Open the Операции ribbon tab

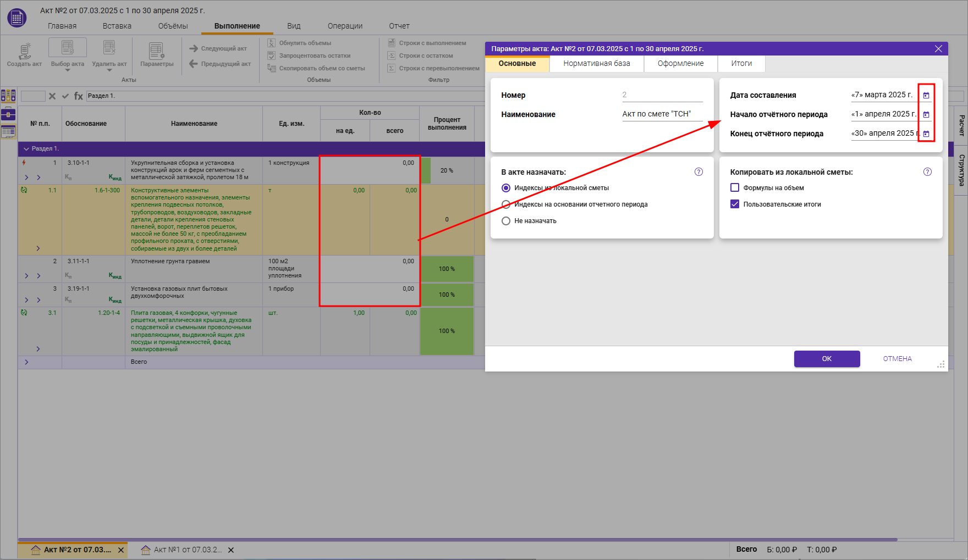[x=345, y=26]
